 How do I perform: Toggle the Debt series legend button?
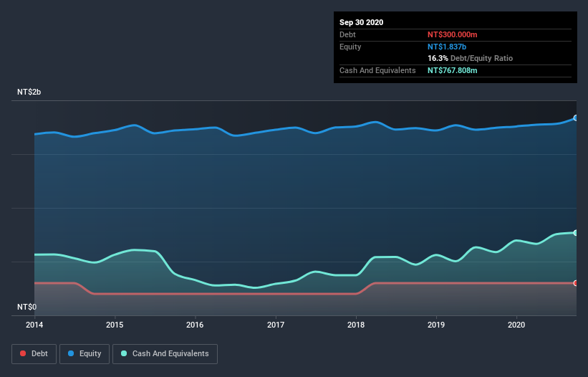(x=34, y=354)
